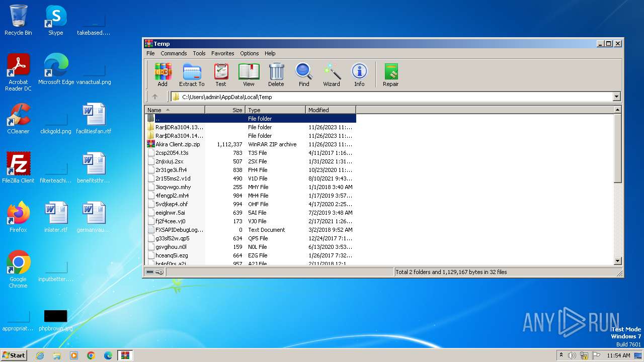Image resolution: width=644 pixels, height=362 pixels.
Task: Click the Start button
Action: 14,355
